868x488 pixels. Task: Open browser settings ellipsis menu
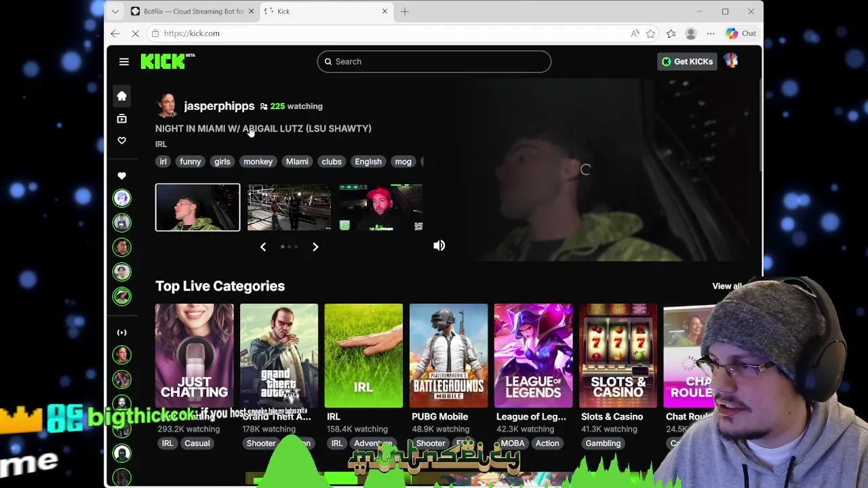pos(711,33)
